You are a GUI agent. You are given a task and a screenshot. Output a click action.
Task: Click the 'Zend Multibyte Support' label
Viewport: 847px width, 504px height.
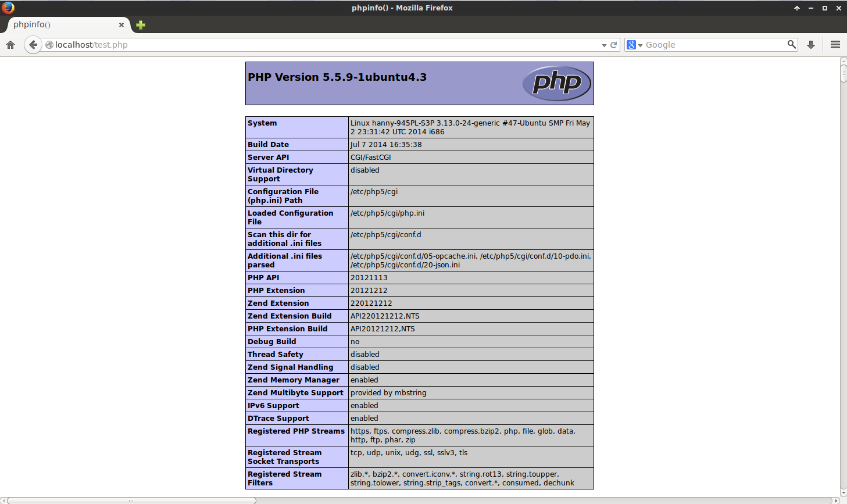[x=295, y=393]
